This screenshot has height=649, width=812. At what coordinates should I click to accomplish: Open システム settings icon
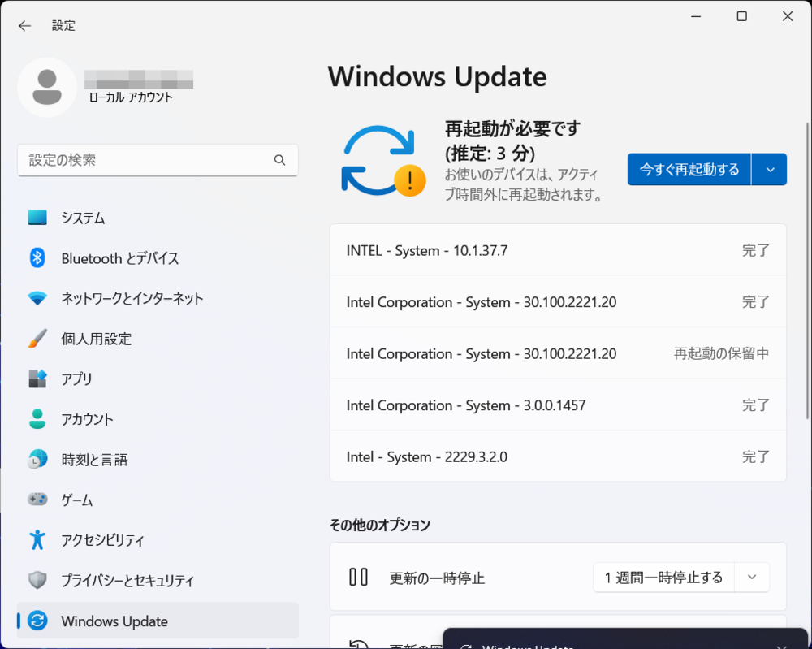point(37,218)
